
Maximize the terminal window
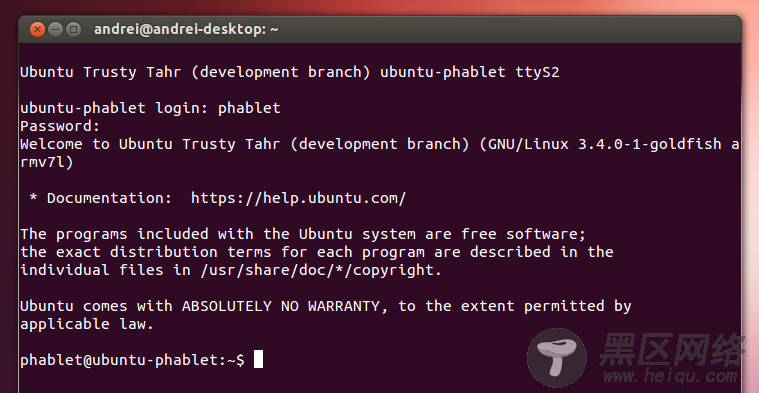click(x=73, y=30)
